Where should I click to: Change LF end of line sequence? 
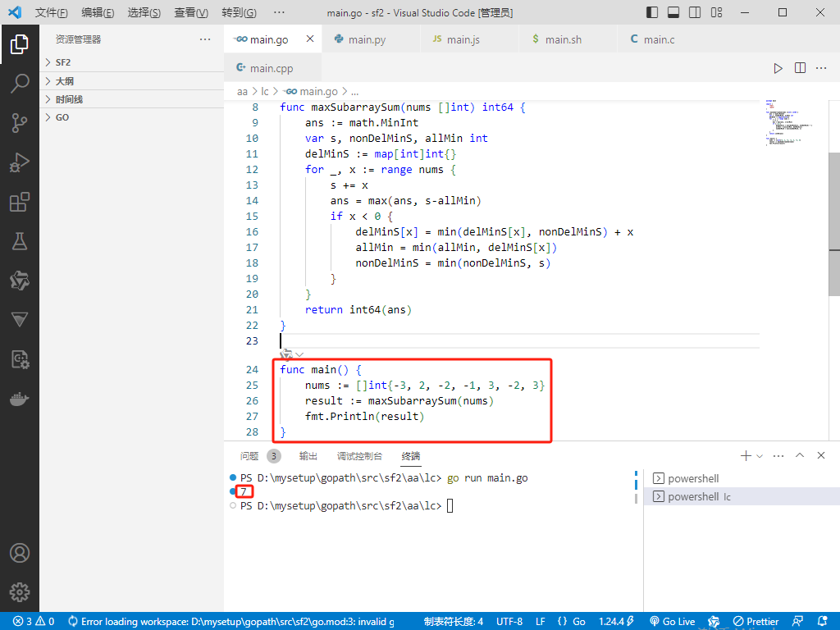541,622
